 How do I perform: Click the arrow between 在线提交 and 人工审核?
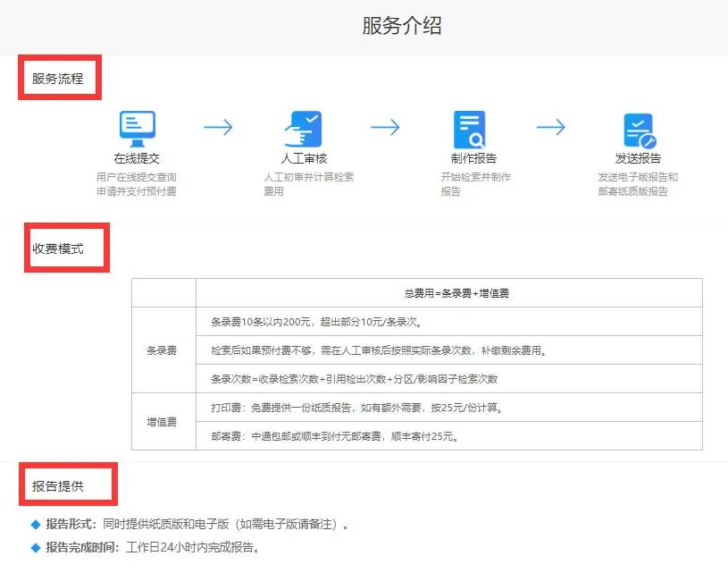[x=218, y=128]
